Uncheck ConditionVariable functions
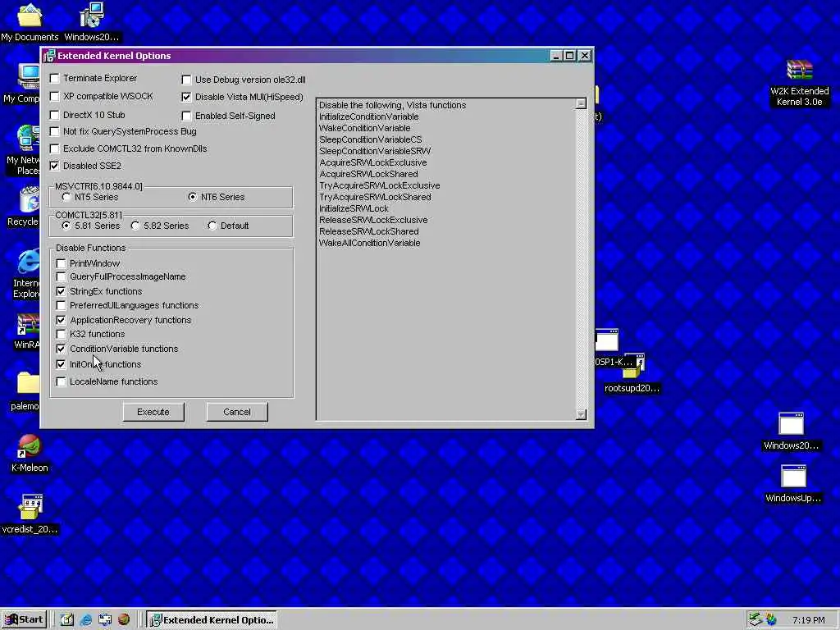840x630 pixels. (x=61, y=349)
